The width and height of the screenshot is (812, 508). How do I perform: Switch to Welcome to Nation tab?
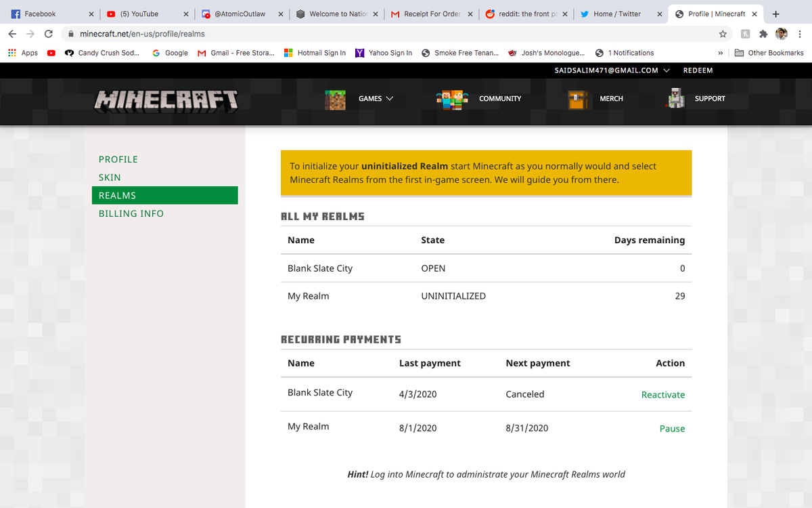pos(336,14)
